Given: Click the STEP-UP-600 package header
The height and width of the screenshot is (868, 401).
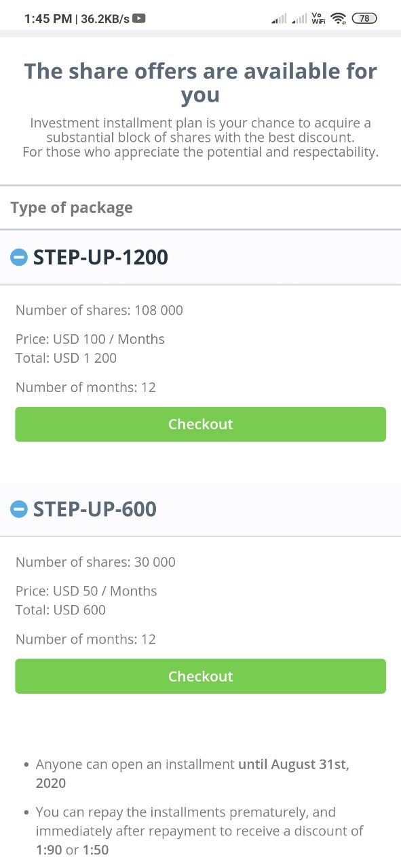Looking at the screenshot, I should pos(200,509).
